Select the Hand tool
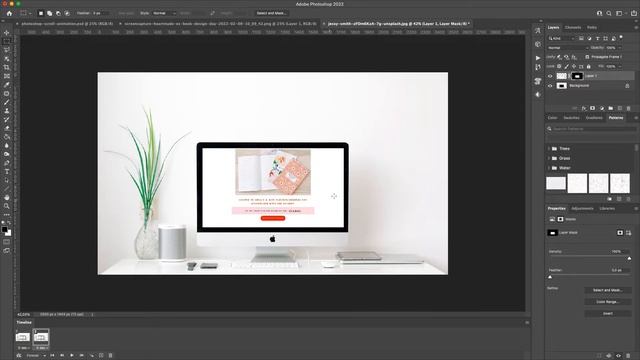Image resolution: width=640 pixels, height=360 pixels. pos(7,198)
